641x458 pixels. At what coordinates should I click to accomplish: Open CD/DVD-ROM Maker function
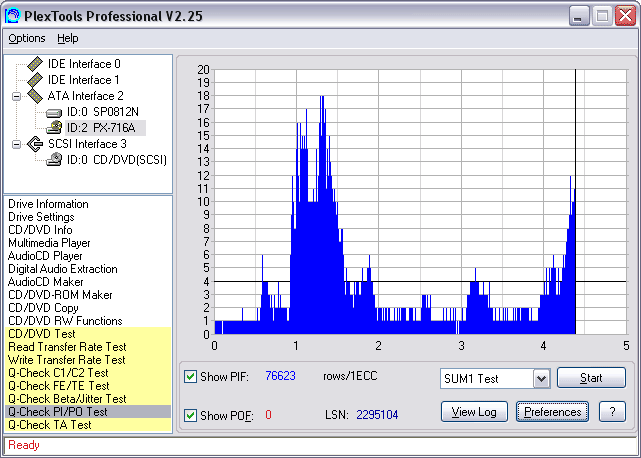pos(60,295)
